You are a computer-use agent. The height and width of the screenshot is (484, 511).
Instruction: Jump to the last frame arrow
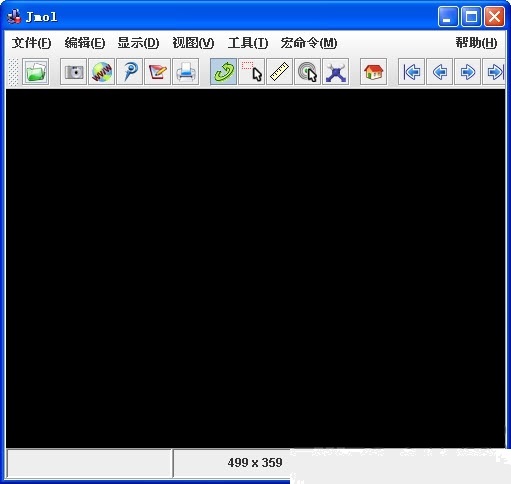tap(494, 72)
